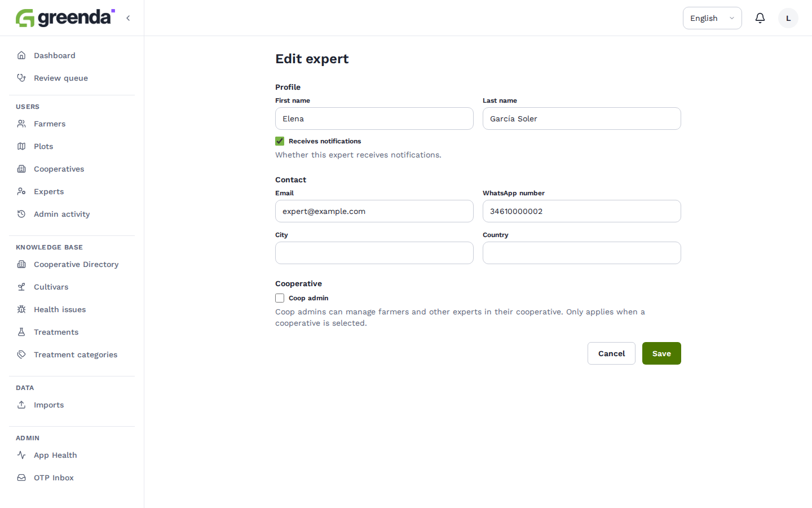Navigate to Farmers

click(72, 124)
